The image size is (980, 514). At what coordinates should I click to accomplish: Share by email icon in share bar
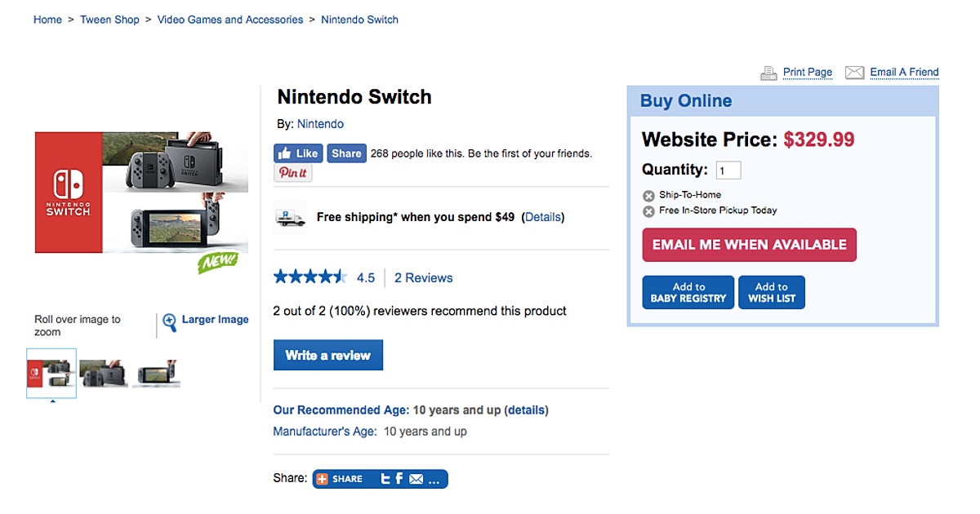[x=416, y=479]
